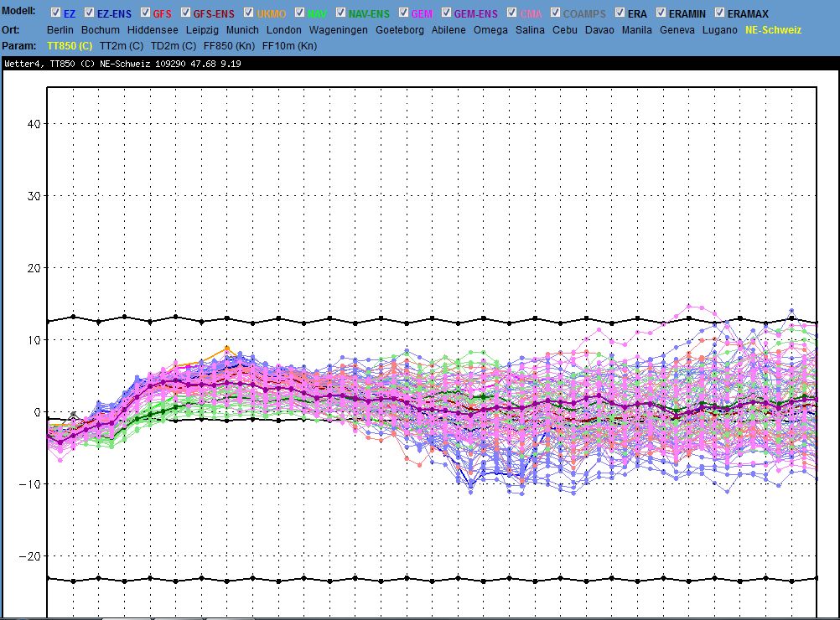
Task: Uncheck the COAMPS model checkbox
Action: click(x=555, y=13)
